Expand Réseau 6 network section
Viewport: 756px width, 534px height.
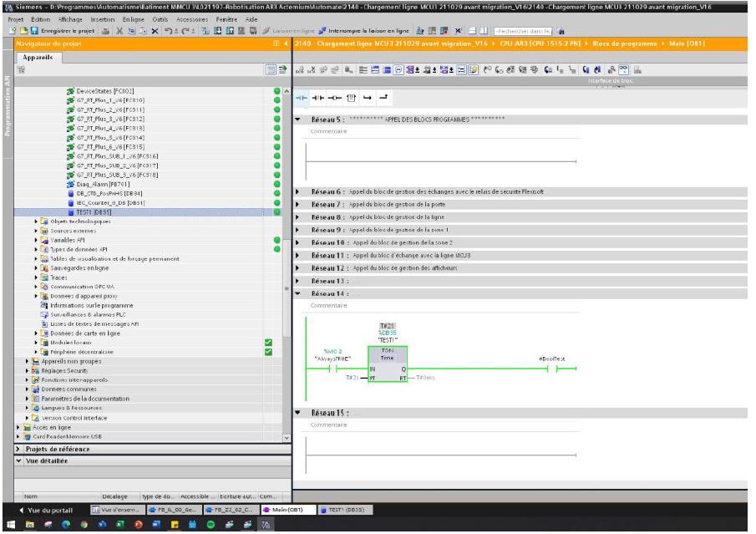298,191
